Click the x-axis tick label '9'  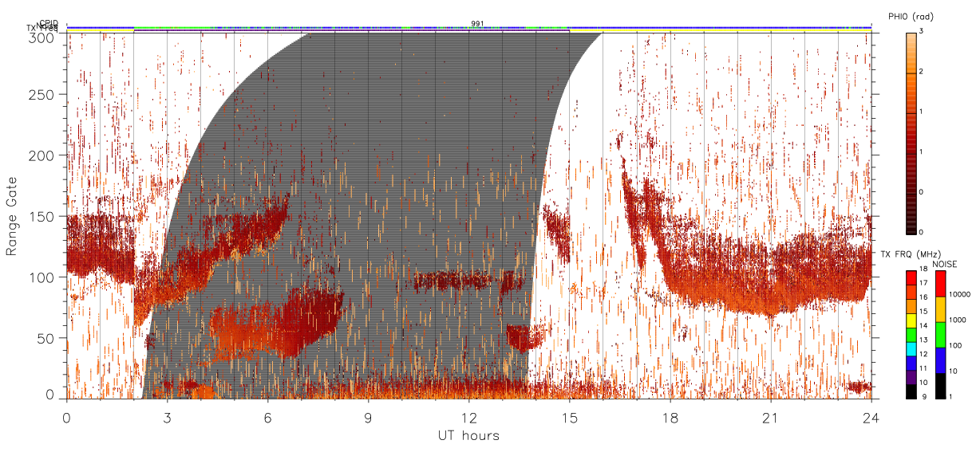tap(368, 417)
